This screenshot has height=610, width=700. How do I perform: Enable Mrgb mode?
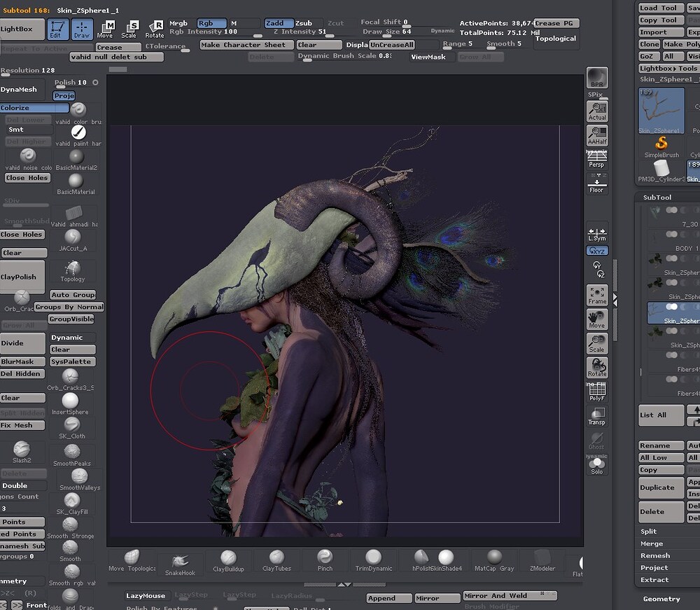point(178,23)
